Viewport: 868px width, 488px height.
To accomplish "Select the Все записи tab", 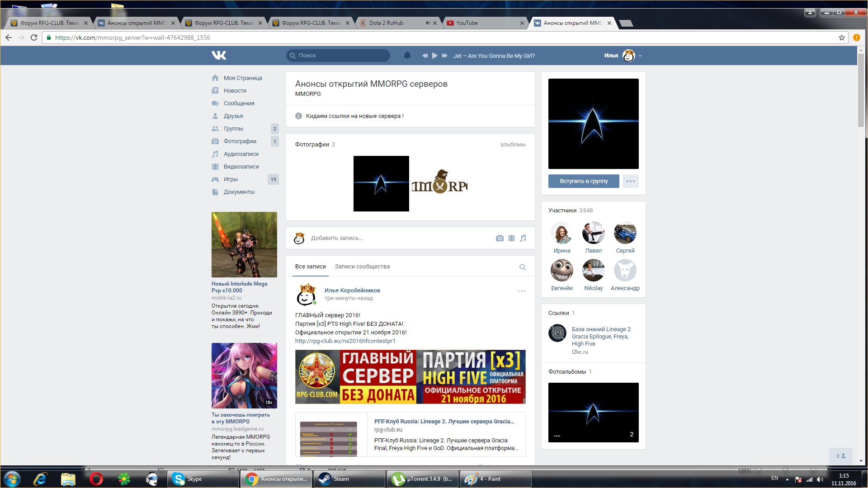I will point(310,267).
